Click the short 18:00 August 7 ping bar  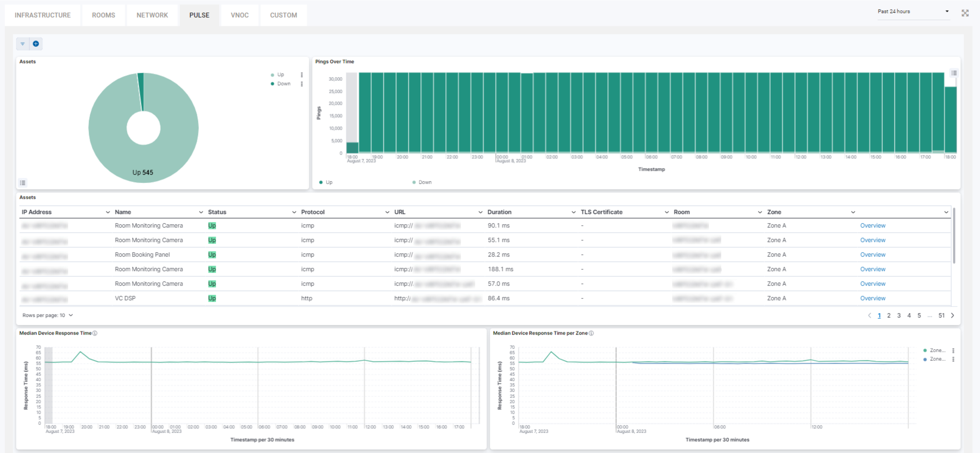pos(352,148)
